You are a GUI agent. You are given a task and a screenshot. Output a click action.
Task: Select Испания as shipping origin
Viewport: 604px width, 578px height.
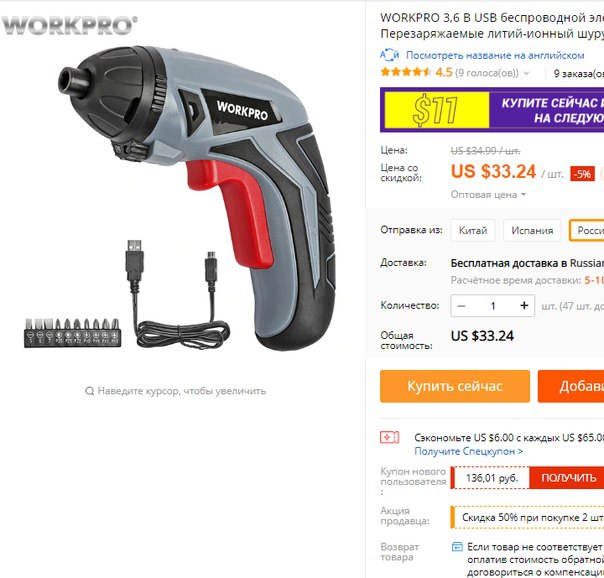(x=532, y=230)
